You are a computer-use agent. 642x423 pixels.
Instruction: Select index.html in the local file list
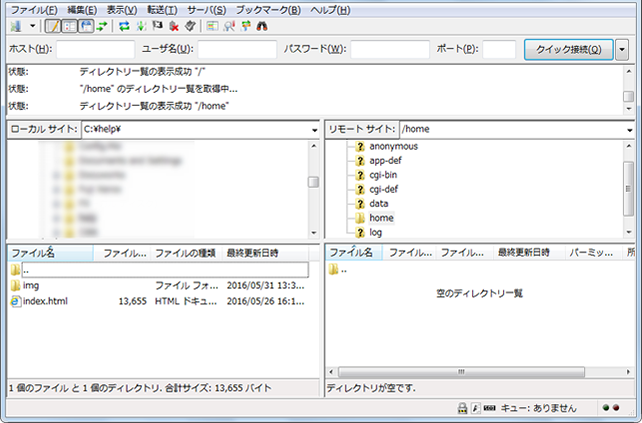45,301
